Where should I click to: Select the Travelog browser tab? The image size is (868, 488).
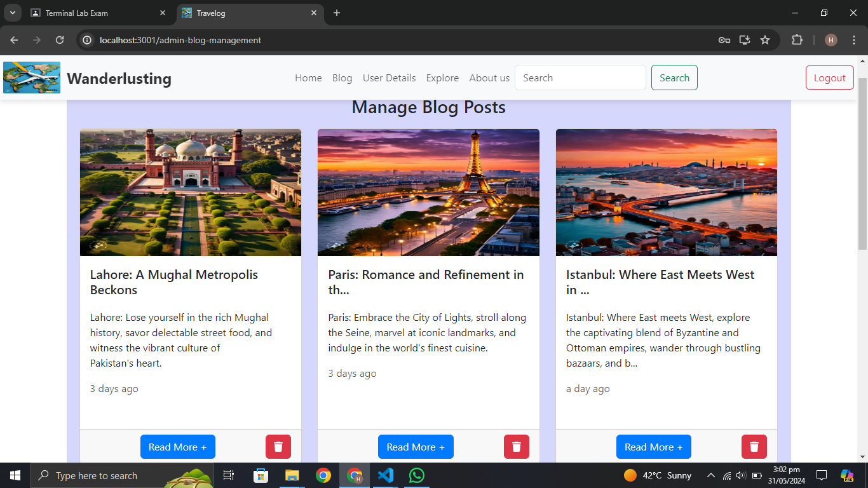[x=250, y=13]
